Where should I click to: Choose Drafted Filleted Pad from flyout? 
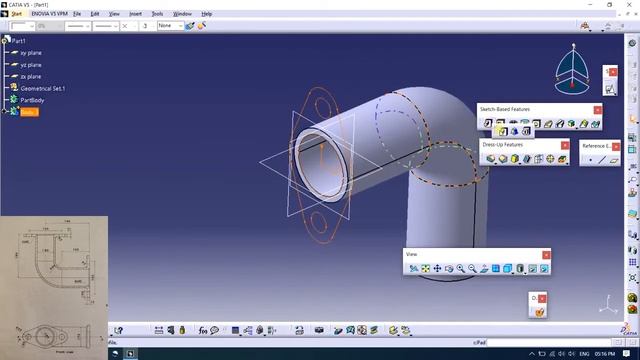point(514,131)
